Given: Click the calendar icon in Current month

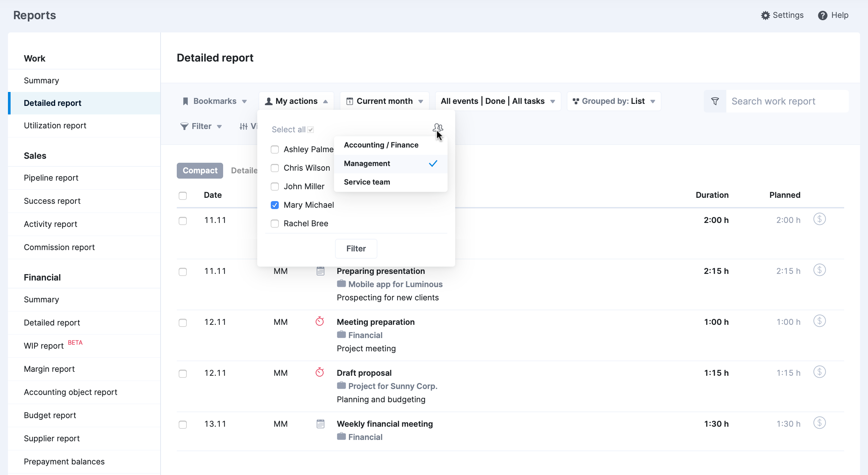Looking at the screenshot, I should (350, 101).
